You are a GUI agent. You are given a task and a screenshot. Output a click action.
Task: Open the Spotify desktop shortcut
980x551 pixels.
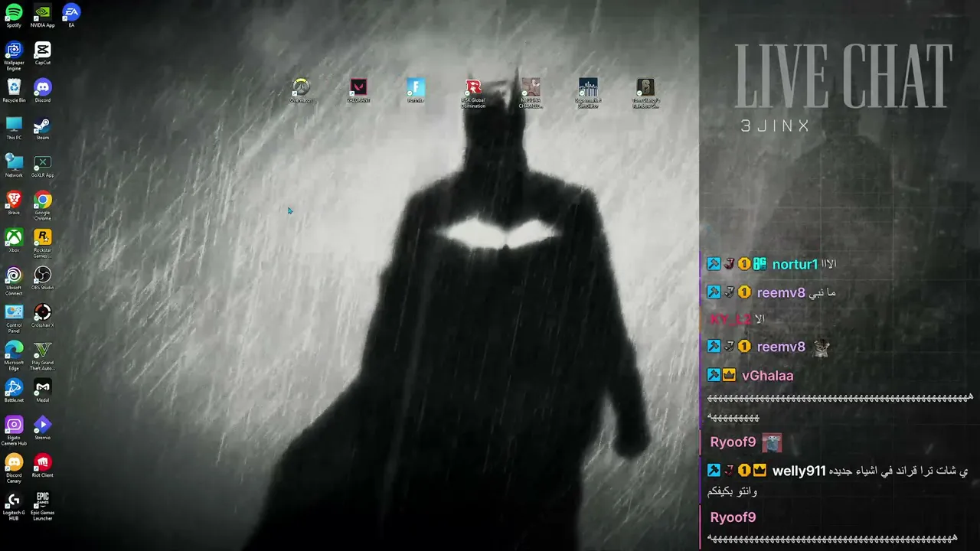[14, 16]
